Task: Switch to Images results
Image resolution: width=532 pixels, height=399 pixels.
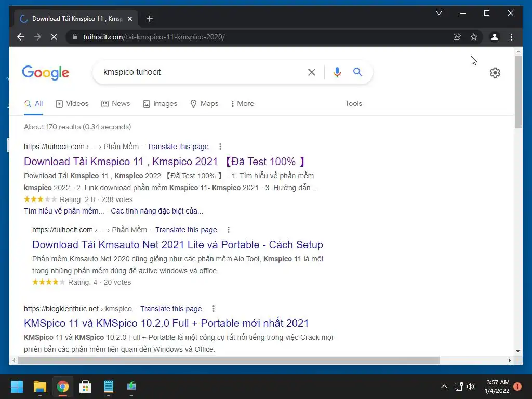Action: coord(160,104)
